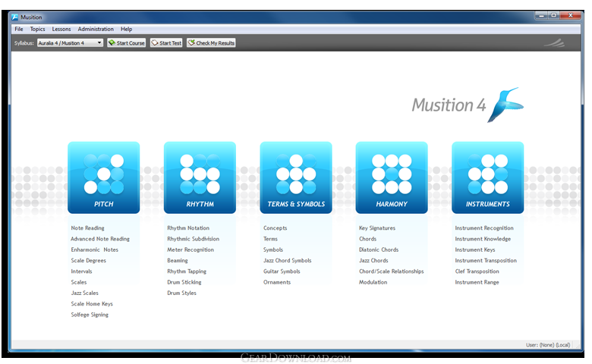Choose the Jazz Scales topic

[84, 293]
